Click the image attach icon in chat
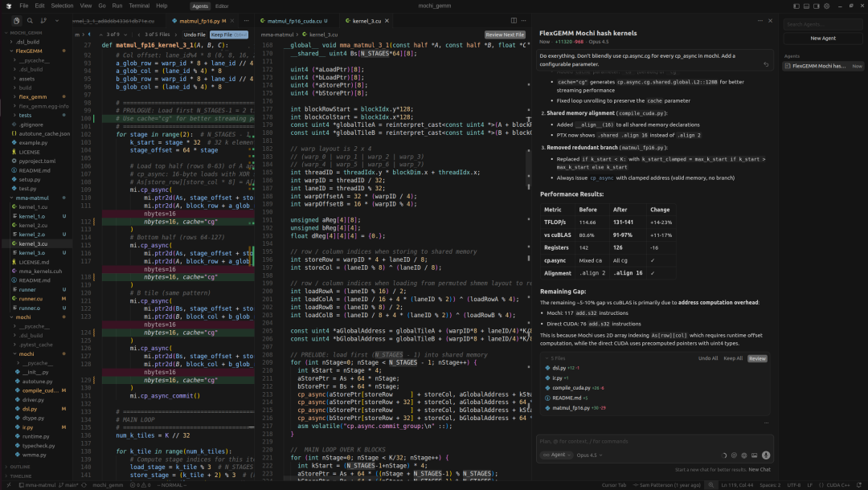This screenshot has width=868, height=490. click(x=755, y=455)
